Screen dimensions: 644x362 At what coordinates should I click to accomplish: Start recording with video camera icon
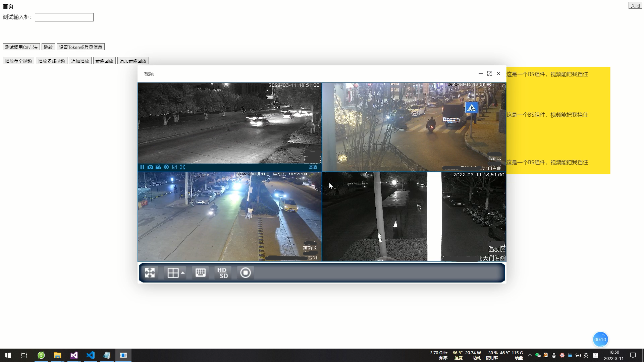pos(158,167)
